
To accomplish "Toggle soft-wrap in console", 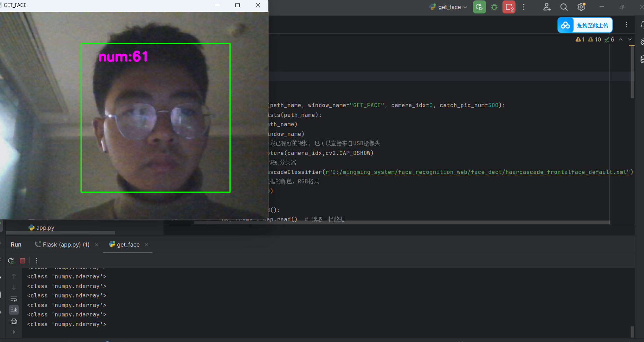I will coord(14,299).
